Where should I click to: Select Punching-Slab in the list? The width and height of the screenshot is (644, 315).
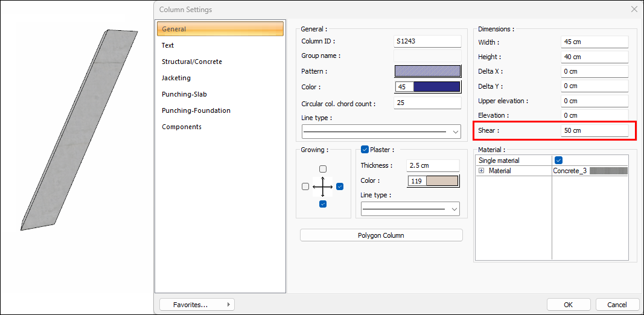pyautogui.click(x=184, y=94)
